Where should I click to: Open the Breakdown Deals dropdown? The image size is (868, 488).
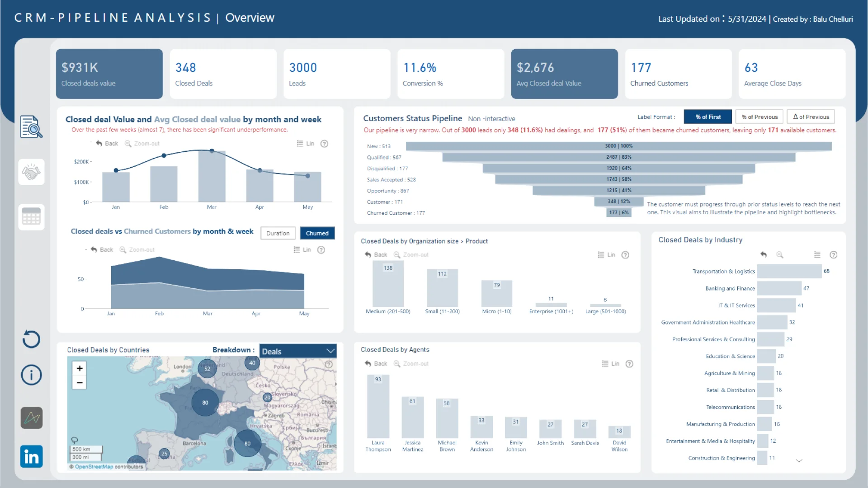(298, 351)
